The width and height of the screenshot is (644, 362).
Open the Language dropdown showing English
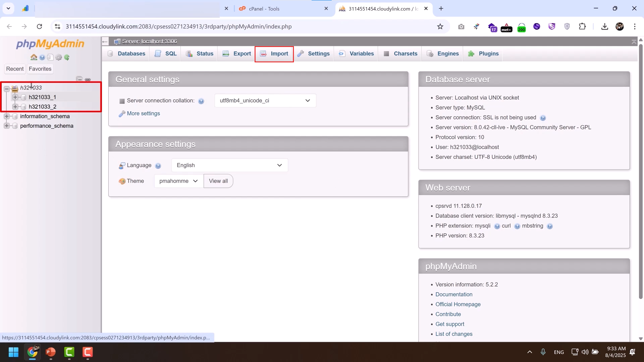[x=229, y=165]
